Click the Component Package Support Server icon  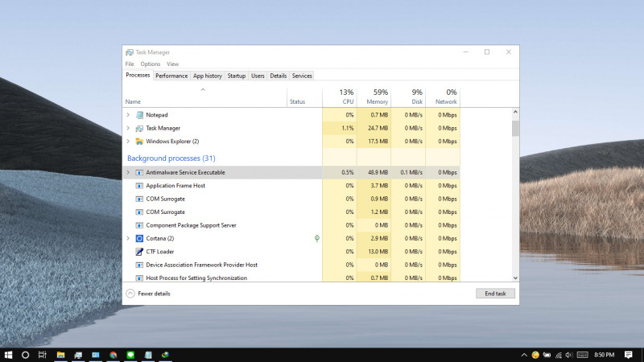point(139,225)
